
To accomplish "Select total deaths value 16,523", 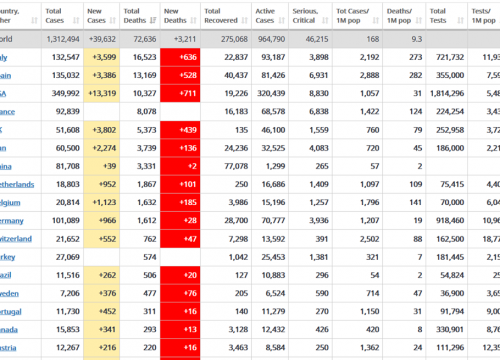I will point(145,57).
